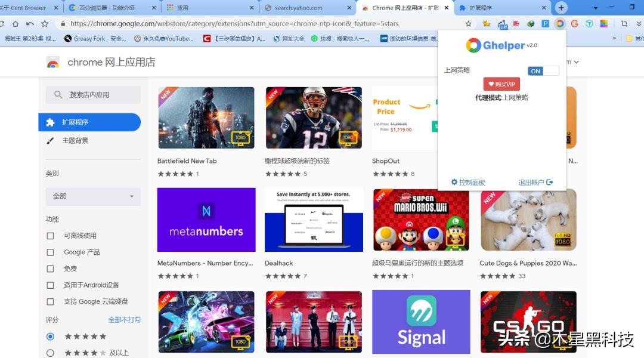Switch to 关于 Cent Browser tab
Image resolution: width=644 pixels, height=358 pixels.
tap(28, 8)
